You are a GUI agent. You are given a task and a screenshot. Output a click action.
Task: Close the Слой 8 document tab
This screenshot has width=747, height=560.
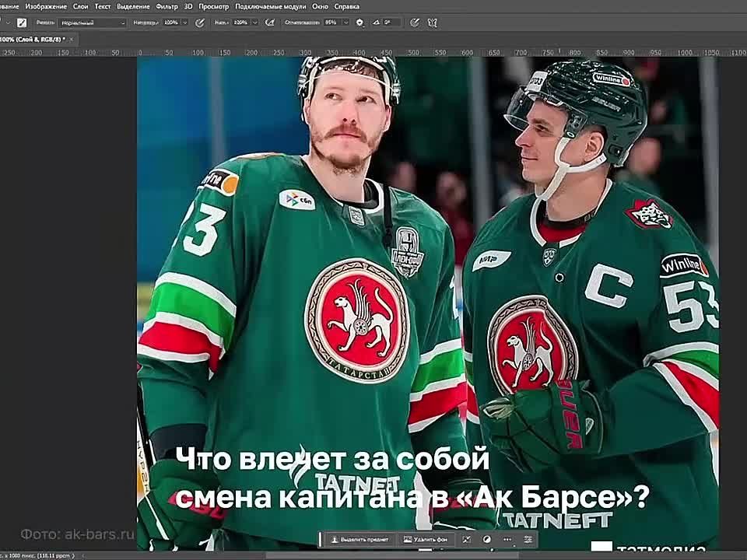pos(72,40)
